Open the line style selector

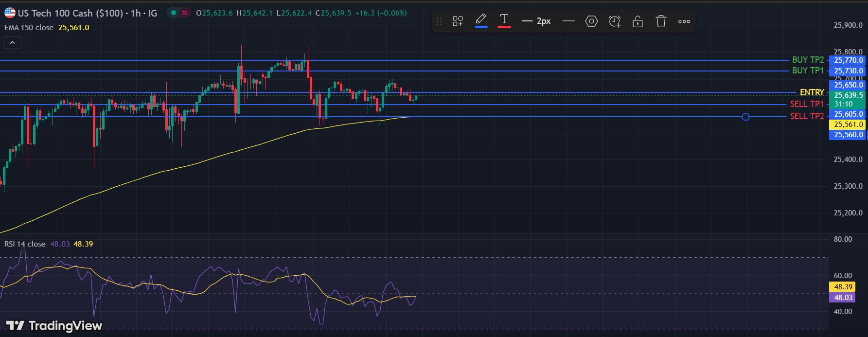pyautogui.click(x=568, y=21)
